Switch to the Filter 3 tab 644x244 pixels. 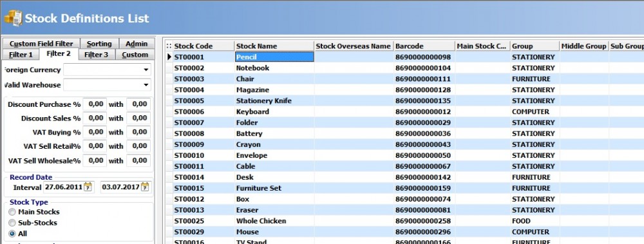click(96, 55)
